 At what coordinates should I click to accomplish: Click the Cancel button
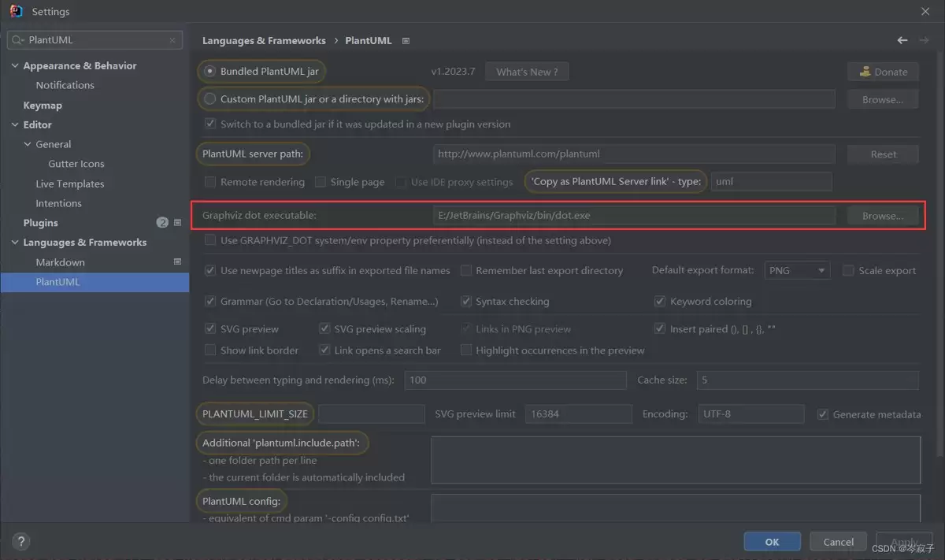click(838, 542)
